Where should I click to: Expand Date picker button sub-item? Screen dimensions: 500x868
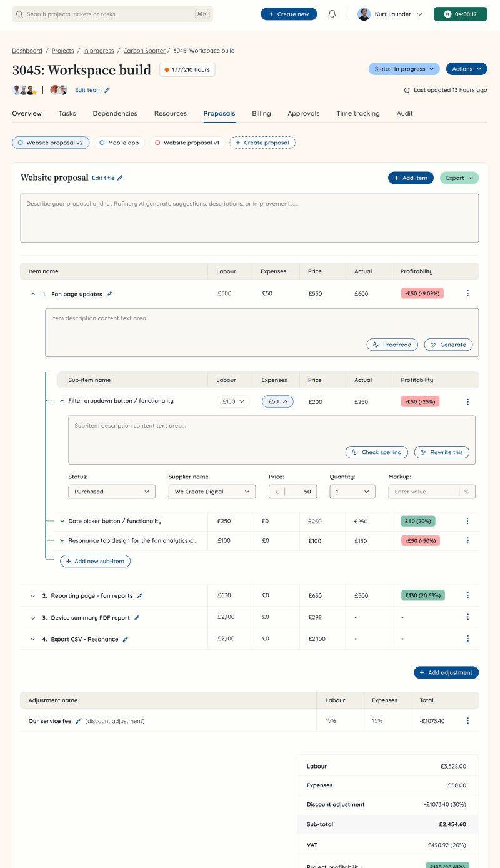click(x=62, y=521)
